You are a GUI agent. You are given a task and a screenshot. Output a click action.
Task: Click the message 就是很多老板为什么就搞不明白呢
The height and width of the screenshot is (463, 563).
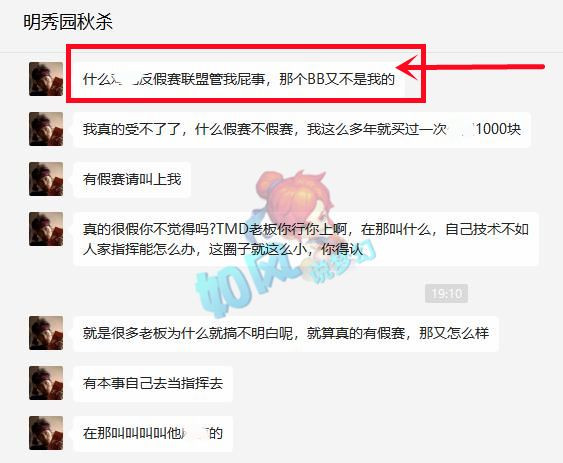pyautogui.click(x=286, y=333)
